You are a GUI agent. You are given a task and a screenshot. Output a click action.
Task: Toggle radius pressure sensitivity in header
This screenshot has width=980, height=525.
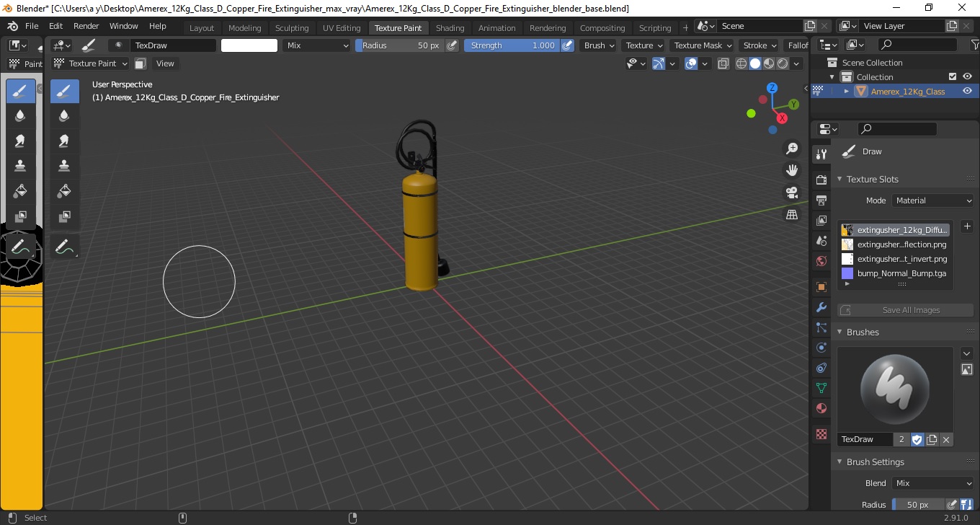pos(452,45)
